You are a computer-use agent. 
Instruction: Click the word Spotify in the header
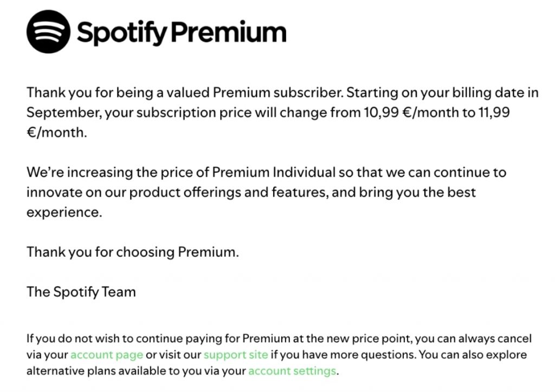(121, 33)
